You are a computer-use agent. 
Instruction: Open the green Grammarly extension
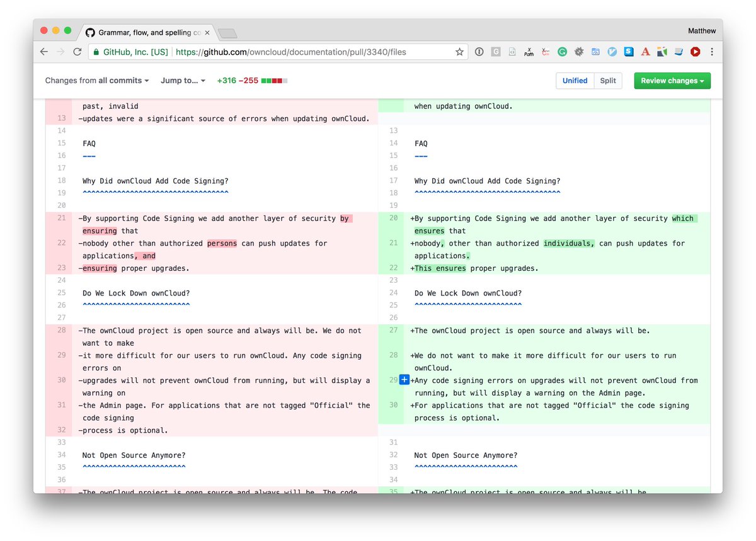pos(562,52)
